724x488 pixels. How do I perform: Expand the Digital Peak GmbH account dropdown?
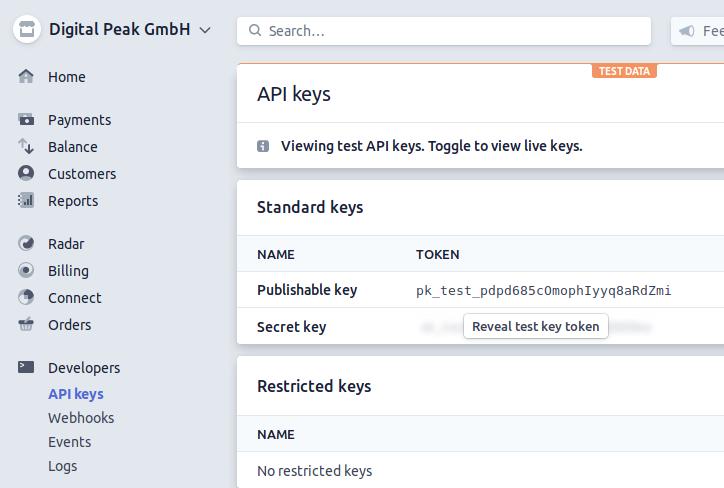(205, 30)
